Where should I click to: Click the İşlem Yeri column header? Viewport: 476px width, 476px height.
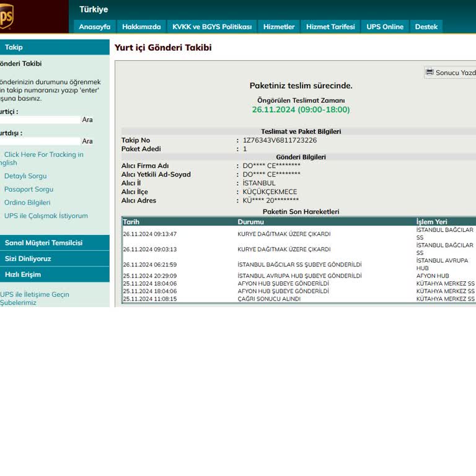pyautogui.click(x=431, y=222)
